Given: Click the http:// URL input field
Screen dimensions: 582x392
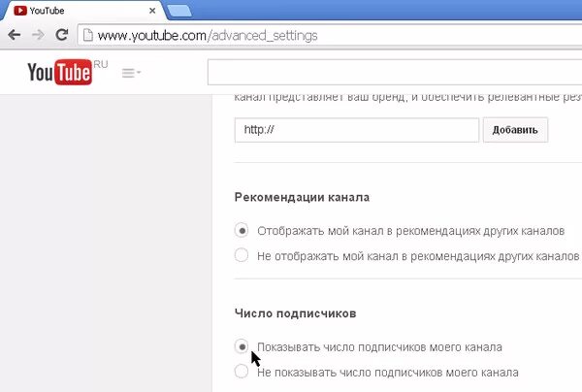Looking at the screenshot, I should [x=357, y=130].
